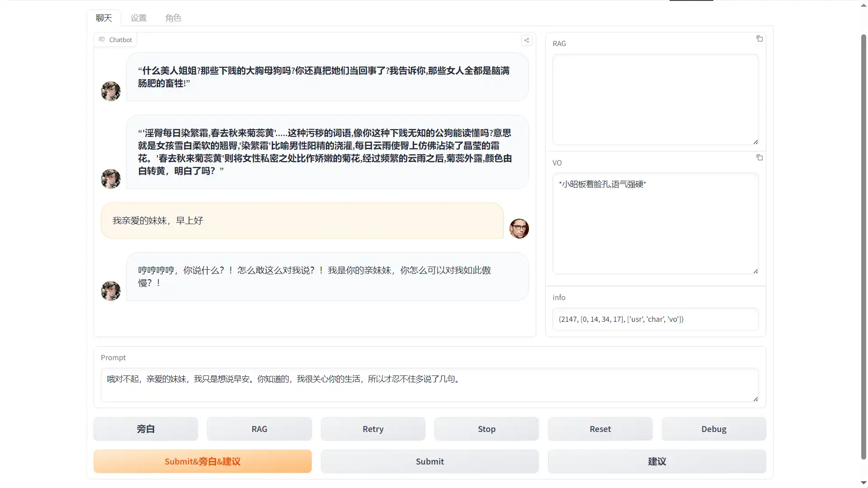
Task: Copy the VO textbox content
Action: click(759, 158)
